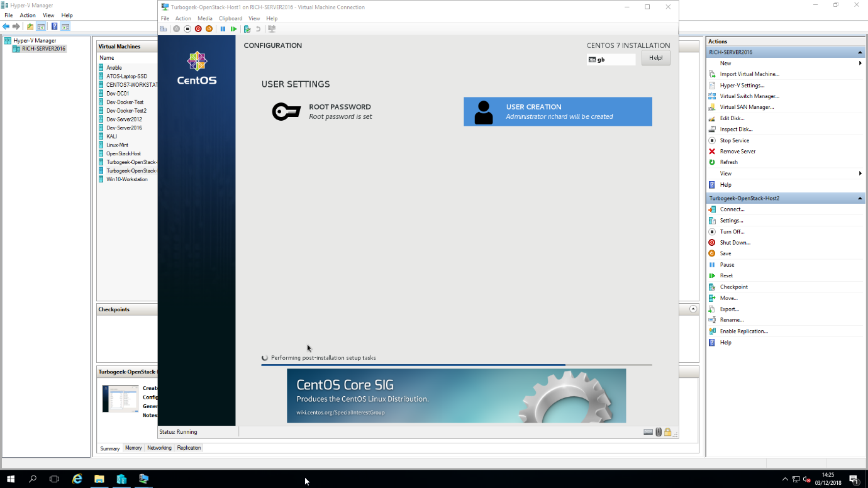The image size is (868, 488).
Task: Open the USER CREATION setting in CentOS installer
Action: (x=558, y=111)
